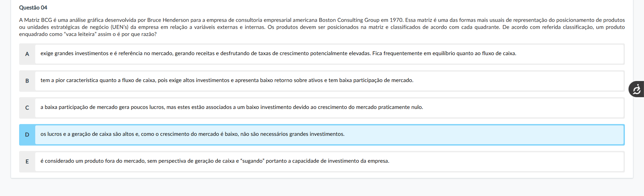Click the option describing produto fora do mercado
Viewport: 644px width, 196px height.
215,161
